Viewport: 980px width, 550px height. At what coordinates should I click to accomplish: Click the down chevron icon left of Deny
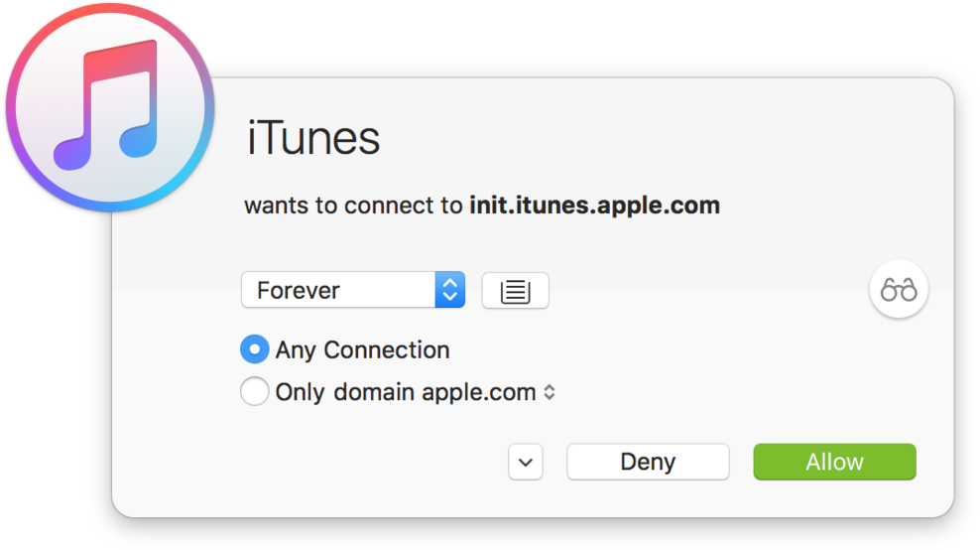(526, 462)
